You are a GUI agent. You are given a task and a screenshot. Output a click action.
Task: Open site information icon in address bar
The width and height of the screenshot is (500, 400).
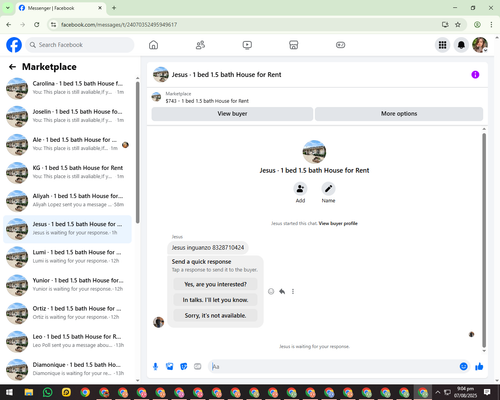coord(53,24)
